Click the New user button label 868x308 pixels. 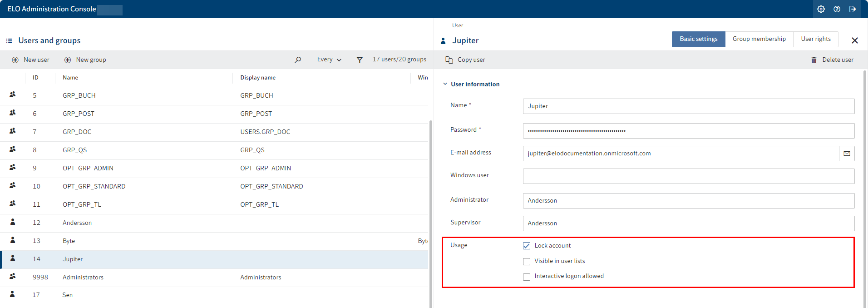click(x=36, y=60)
